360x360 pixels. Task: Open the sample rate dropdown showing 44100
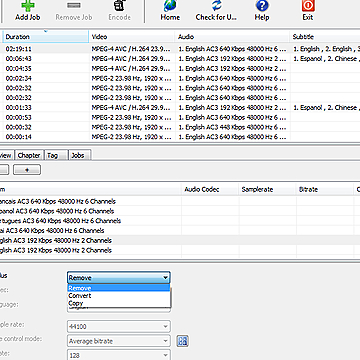119,326
